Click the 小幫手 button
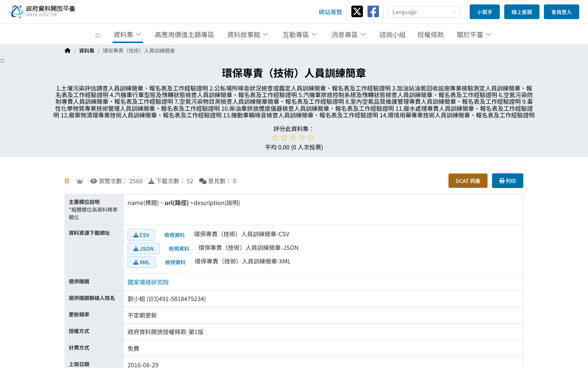Image resolution: width=588 pixels, height=368 pixels. [x=485, y=12]
